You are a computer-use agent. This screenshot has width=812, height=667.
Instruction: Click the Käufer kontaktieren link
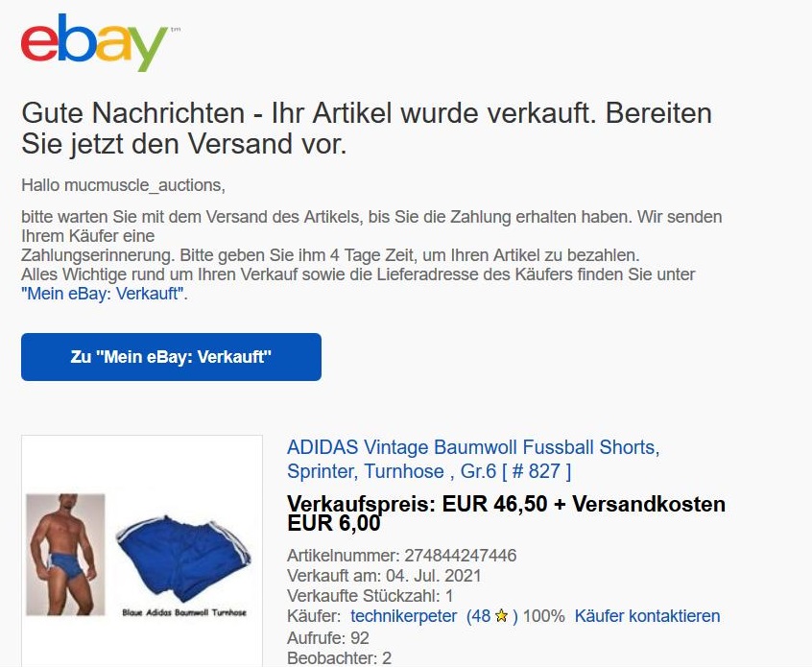click(x=647, y=616)
